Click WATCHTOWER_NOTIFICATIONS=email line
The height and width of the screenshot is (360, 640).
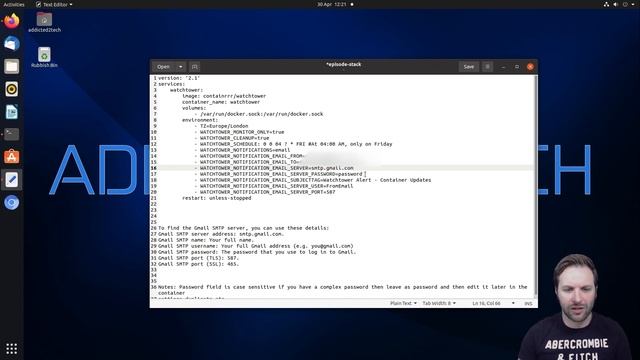coord(242,150)
